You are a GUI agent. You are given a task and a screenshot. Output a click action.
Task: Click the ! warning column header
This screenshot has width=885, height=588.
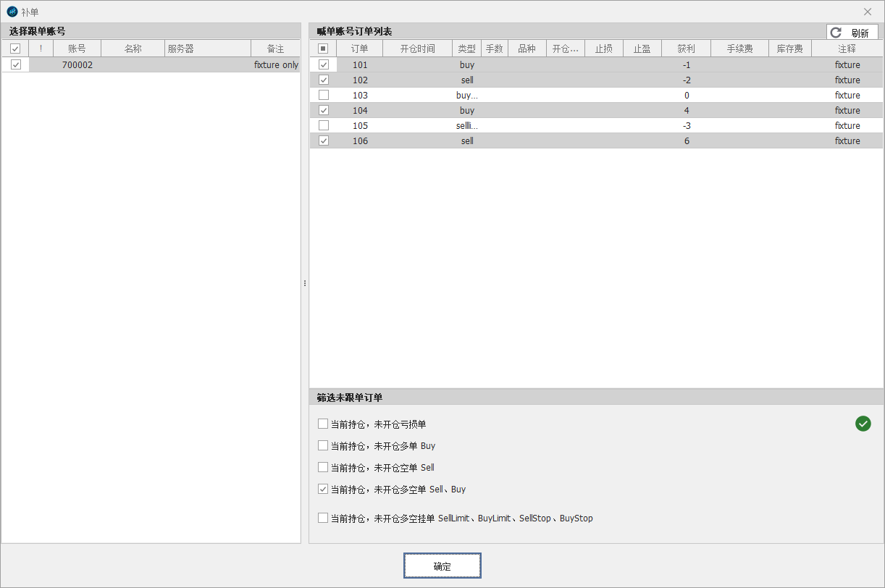coord(41,49)
